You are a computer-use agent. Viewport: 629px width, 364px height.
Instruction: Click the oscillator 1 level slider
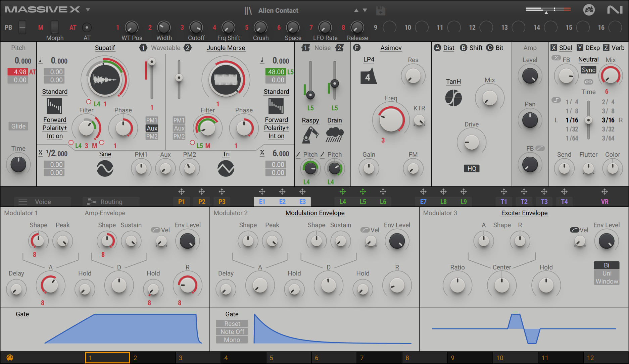152,79
